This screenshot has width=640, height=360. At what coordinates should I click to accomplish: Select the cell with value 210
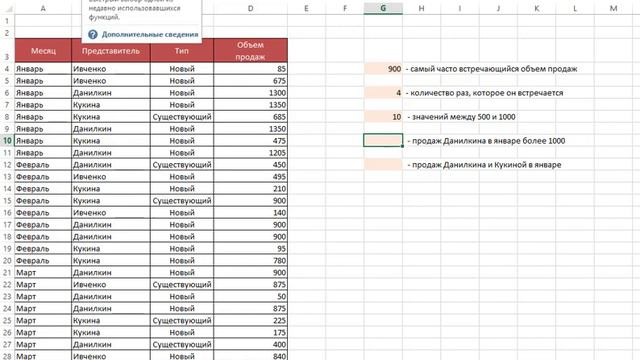(250, 189)
